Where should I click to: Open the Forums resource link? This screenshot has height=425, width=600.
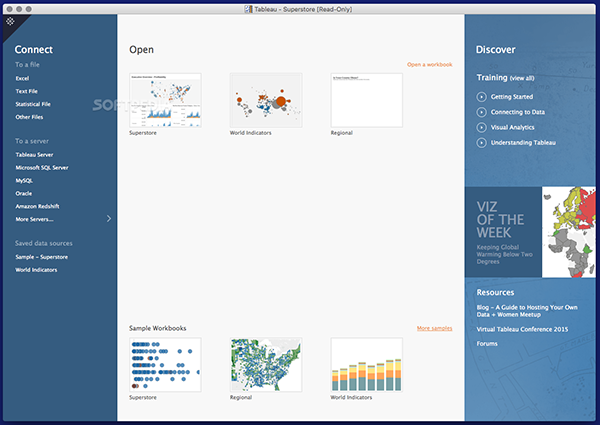(x=487, y=344)
